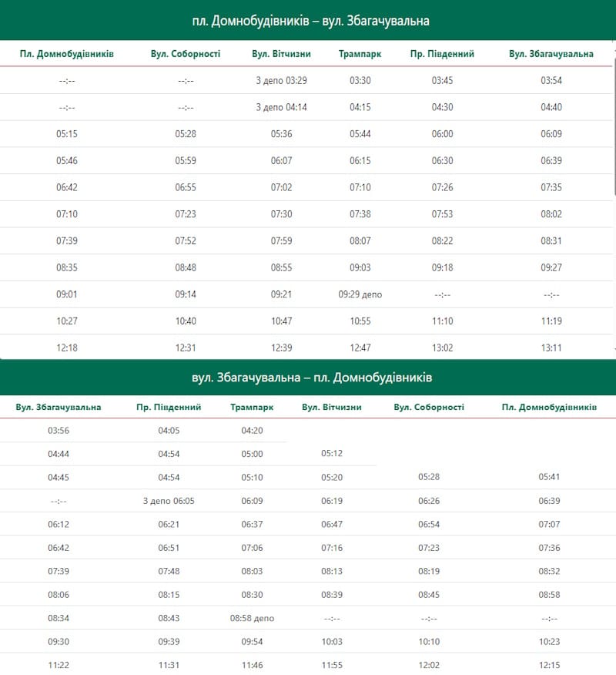The height and width of the screenshot is (675, 616).
Task: Select the "3 депо 06:05" cell
Action: click(169, 501)
